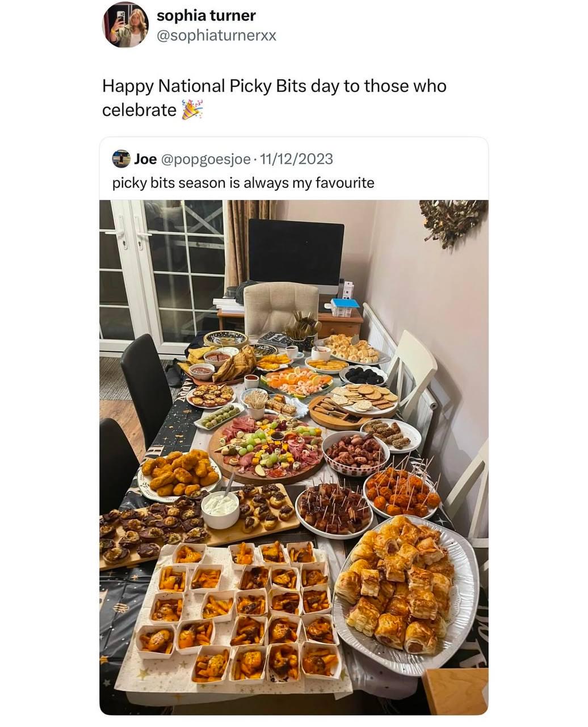This screenshot has height=727, width=588.
Task: Click the "sophia turner" display name
Action: (206, 16)
